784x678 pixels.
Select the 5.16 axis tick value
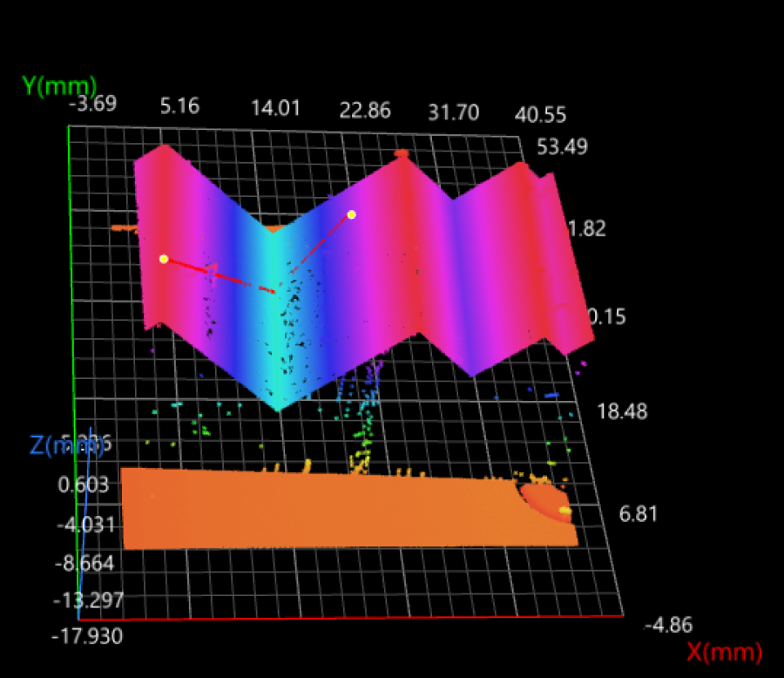pyautogui.click(x=180, y=106)
